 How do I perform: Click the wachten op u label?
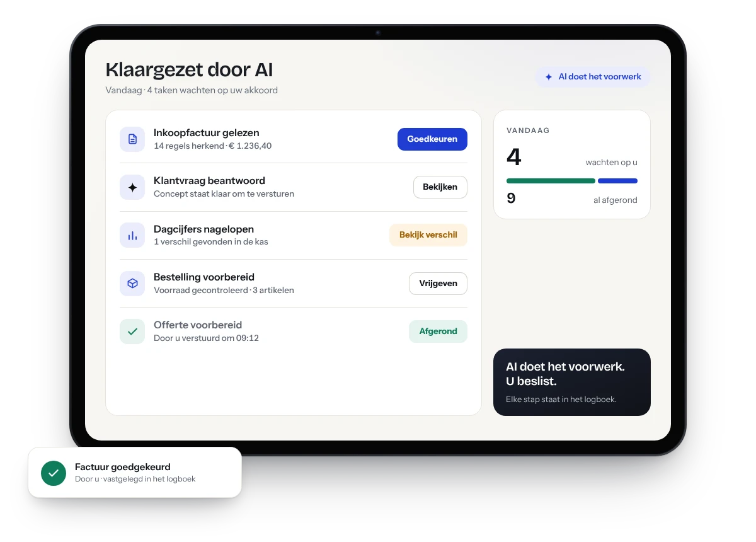click(x=611, y=163)
